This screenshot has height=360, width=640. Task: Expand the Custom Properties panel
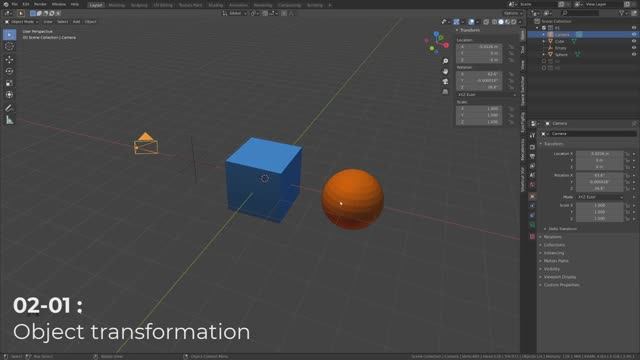tap(561, 285)
